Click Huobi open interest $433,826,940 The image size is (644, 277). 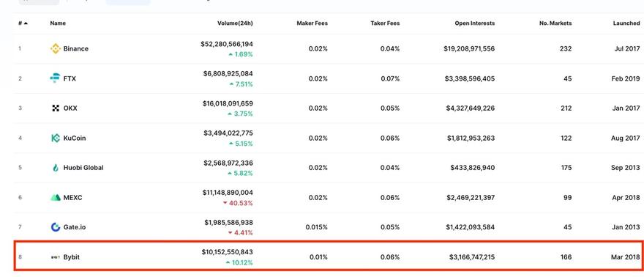click(x=473, y=168)
